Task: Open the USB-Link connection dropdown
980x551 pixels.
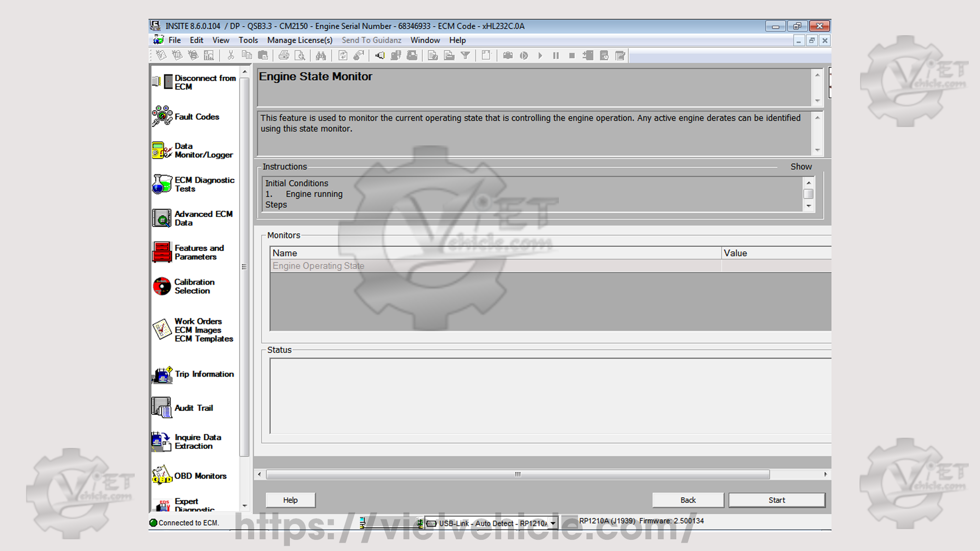Action: [553, 523]
